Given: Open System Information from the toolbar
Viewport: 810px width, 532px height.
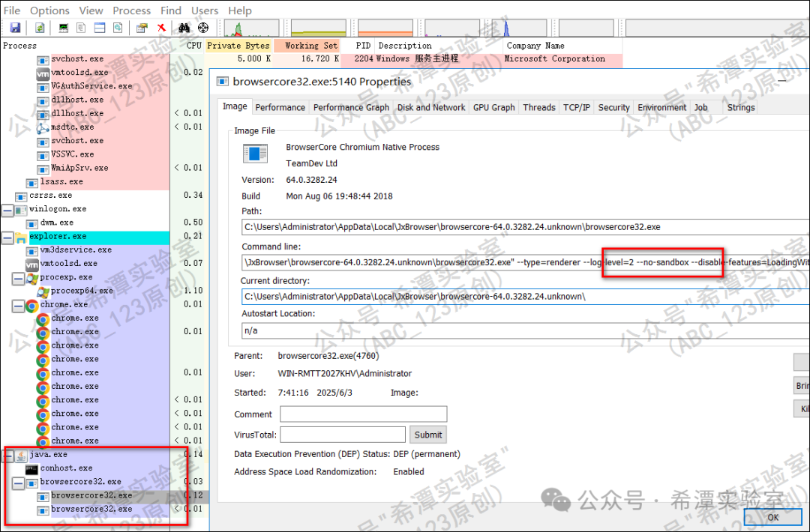Looking at the screenshot, I should click(63, 27).
